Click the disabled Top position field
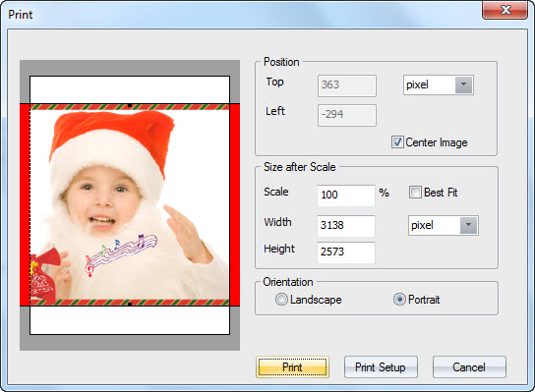The image size is (535, 392). tap(346, 85)
